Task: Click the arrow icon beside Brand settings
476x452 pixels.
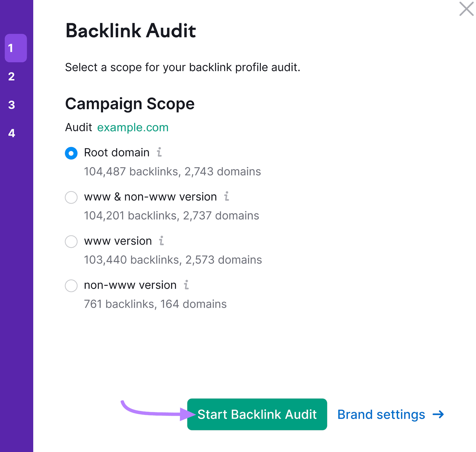Action: tap(438, 415)
